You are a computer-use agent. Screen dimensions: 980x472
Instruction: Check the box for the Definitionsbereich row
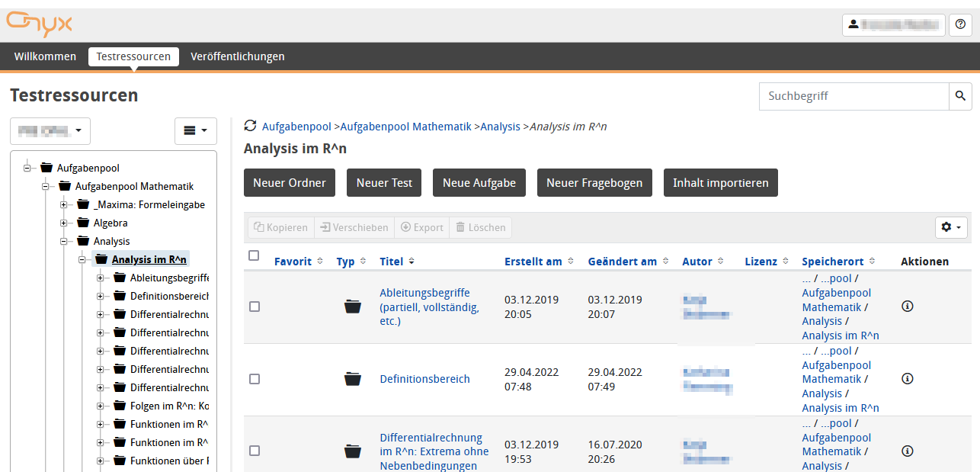[x=255, y=379]
